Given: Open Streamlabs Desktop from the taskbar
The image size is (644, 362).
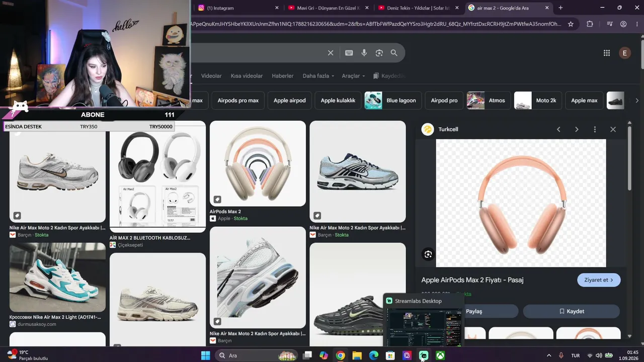Looking at the screenshot, I should tap(424, 355).
